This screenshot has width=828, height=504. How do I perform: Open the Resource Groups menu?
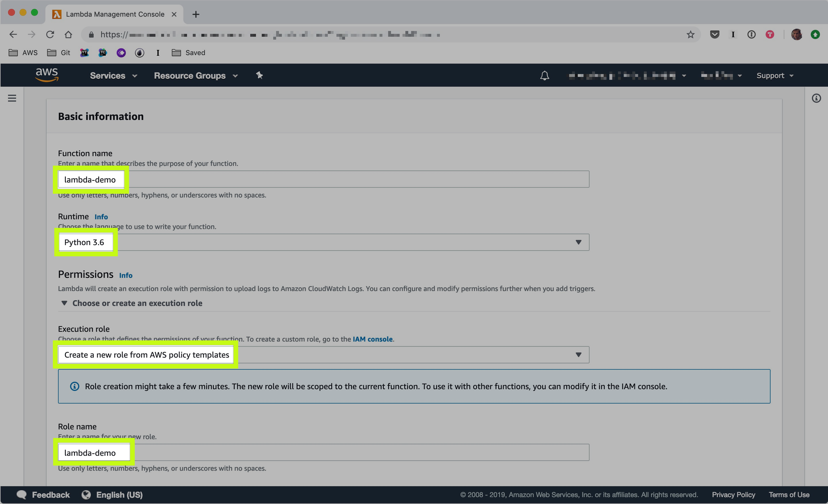click(x=196, y=75)
